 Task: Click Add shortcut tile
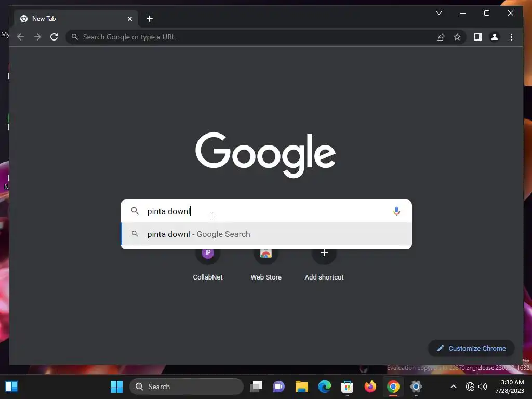pos(324,264)
